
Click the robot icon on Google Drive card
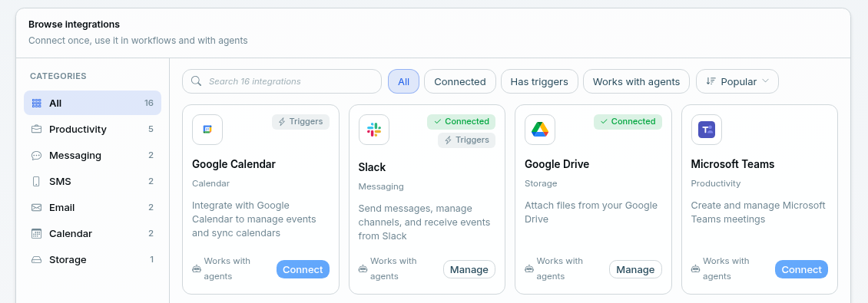528,268
